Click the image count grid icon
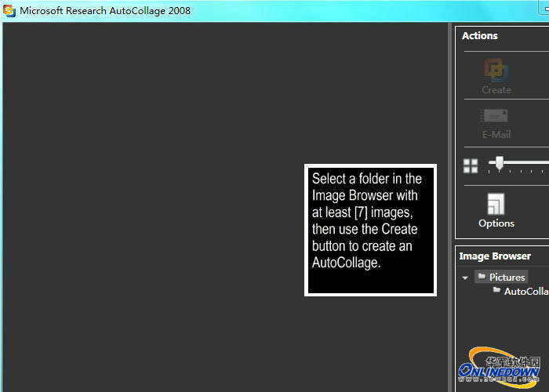The height and width of the screenshot is (392, 549). [471, 166]
